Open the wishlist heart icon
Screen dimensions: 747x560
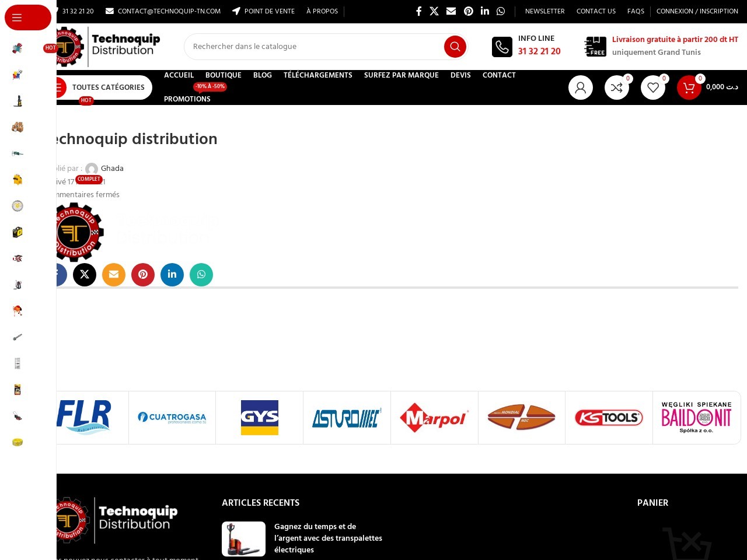[653, 87]
